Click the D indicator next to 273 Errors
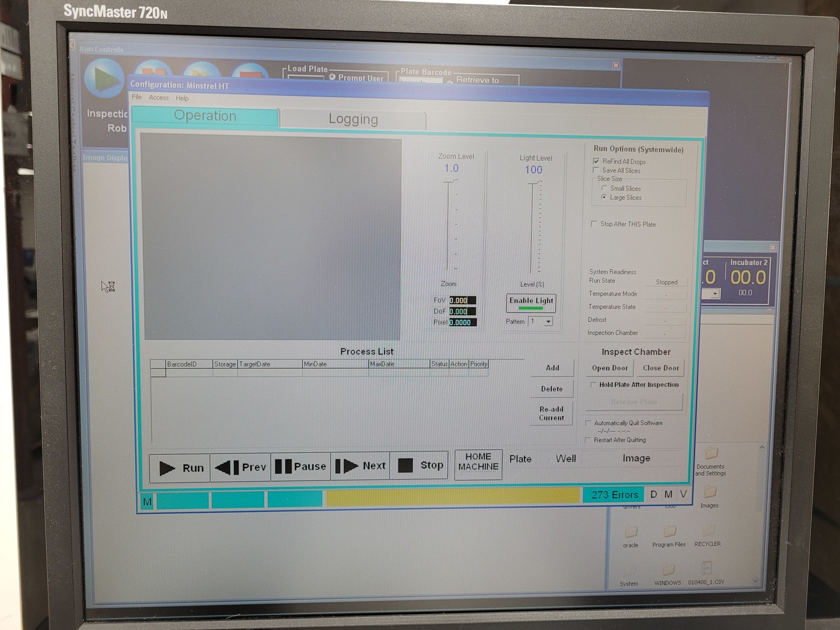Image resolution: width=840 pixels, height=630 pixels. 653,494
